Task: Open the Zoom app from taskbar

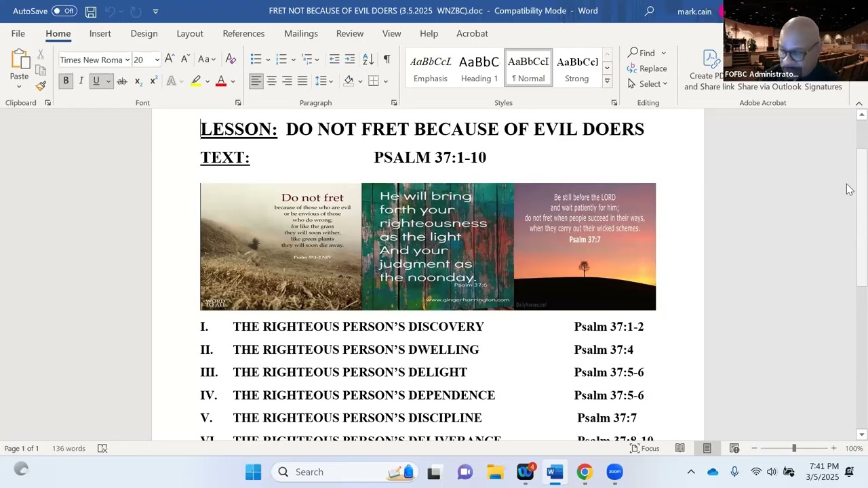Action: coord(614,472)
